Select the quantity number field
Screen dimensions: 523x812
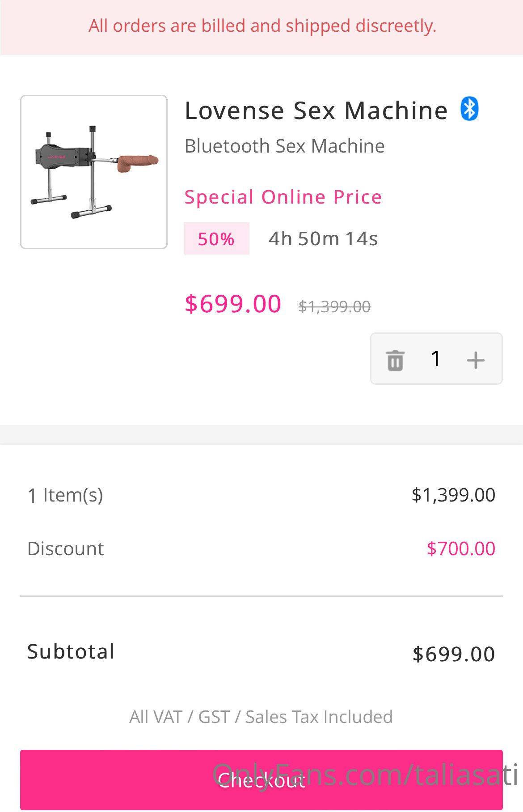pyautogui.click(x=436, y=358)
